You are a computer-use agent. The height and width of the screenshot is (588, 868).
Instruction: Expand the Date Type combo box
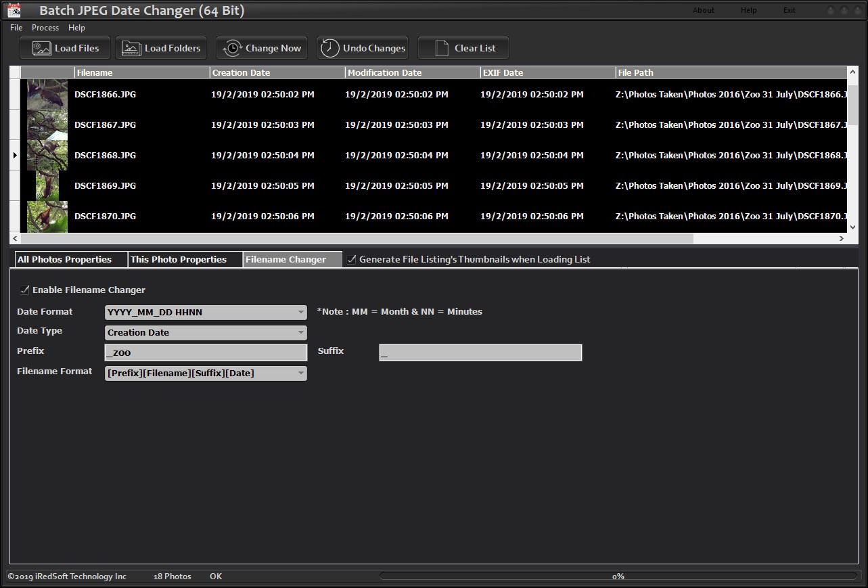(x=206, y=332)
